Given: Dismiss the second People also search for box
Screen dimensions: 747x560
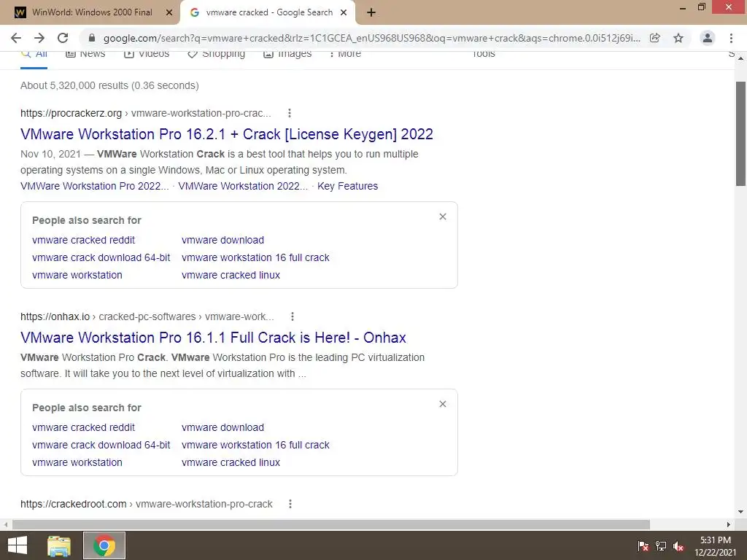Looking at the screenshot, I should click(x=443, y=404).
